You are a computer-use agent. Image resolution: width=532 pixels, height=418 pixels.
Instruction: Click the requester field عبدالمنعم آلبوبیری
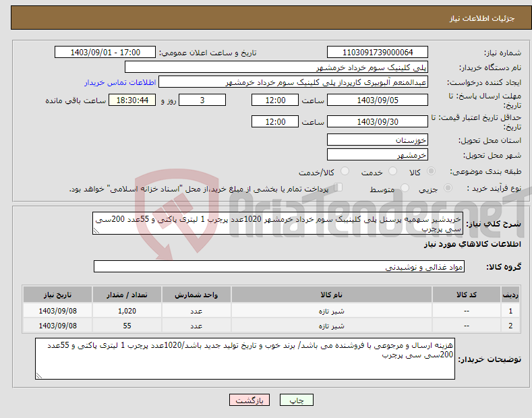click(293, 82)
